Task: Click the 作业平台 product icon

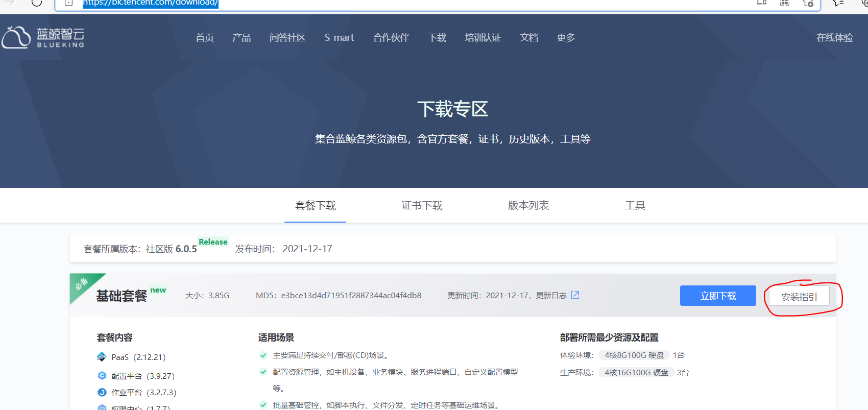Action: pyautogui.click(x=102, y=392)
